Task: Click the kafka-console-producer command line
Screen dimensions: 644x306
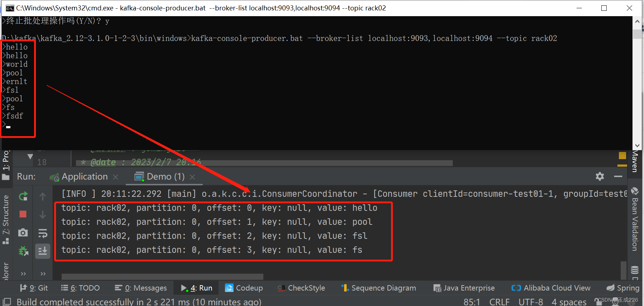Action: pyautogui.click(x=279, y=38)
